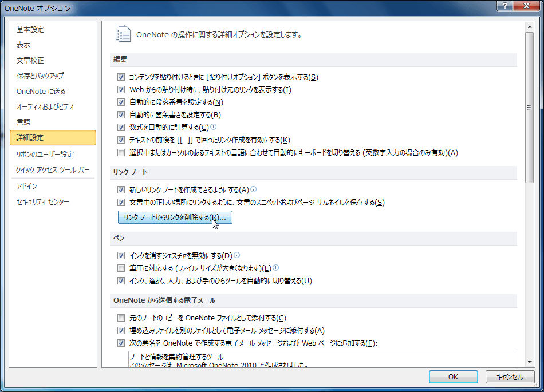
Task: Toggle 手のひらツールを自動的に切り替える checkbox
Action: (121, 281)
